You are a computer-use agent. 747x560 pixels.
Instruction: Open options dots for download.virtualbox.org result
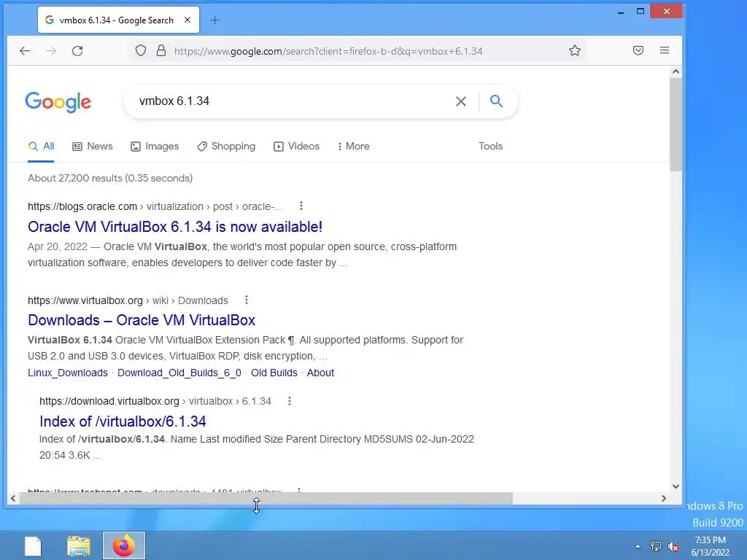(x=289, y=401)
